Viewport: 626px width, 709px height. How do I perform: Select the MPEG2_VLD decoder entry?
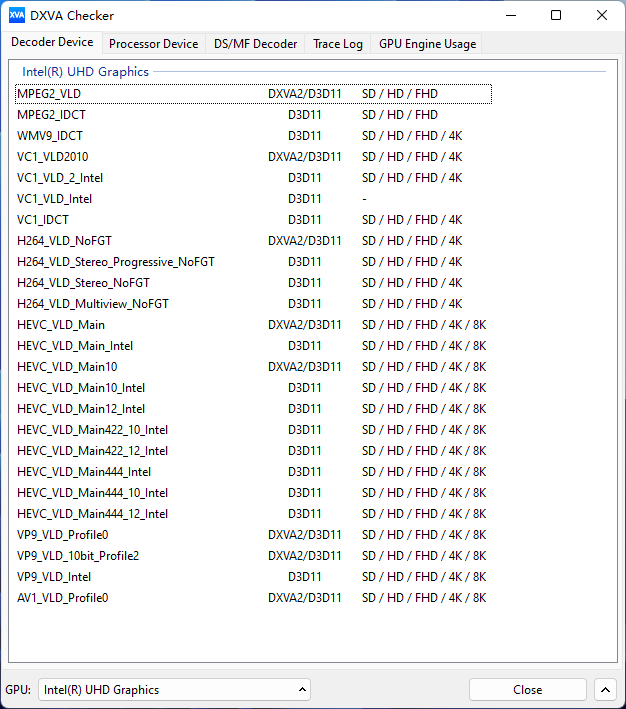click(49, 94)
